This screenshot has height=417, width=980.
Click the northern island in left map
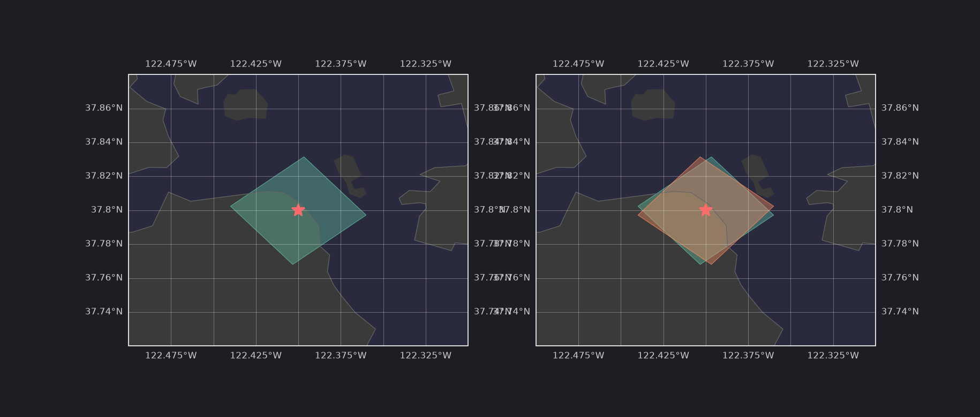pyautogui.click(x=245, y=105)
